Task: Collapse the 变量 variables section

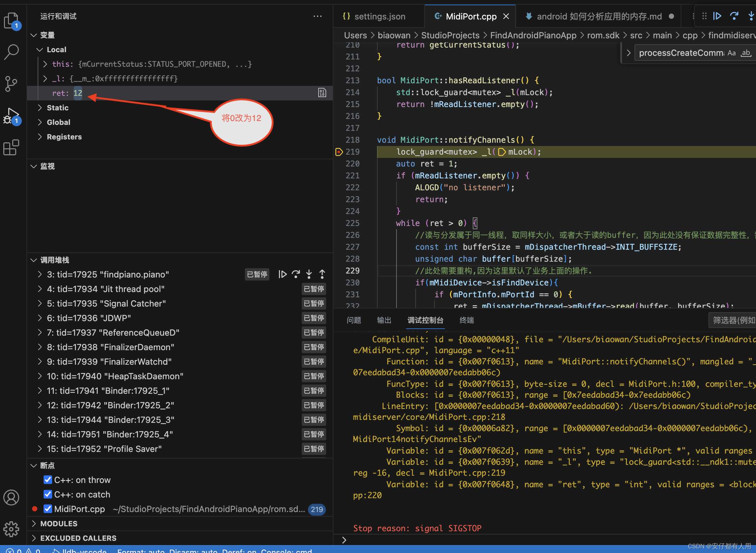Action: click(x=34, y=35)
